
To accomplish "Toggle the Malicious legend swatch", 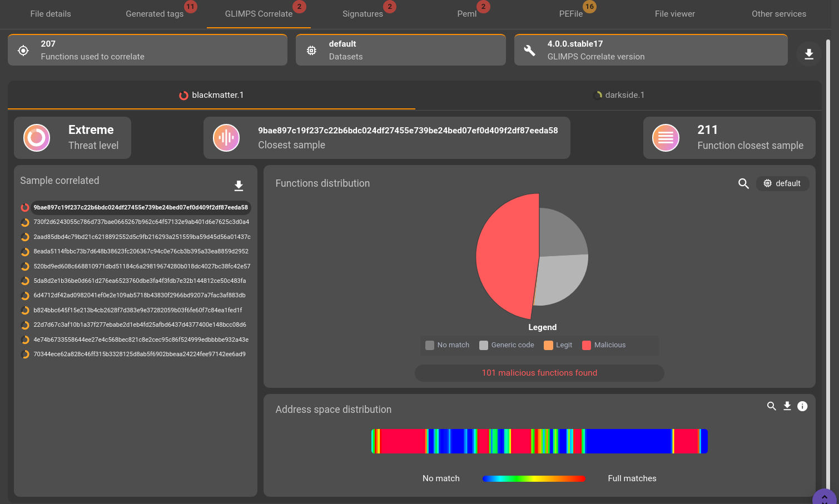I will (x=587, y=345).
